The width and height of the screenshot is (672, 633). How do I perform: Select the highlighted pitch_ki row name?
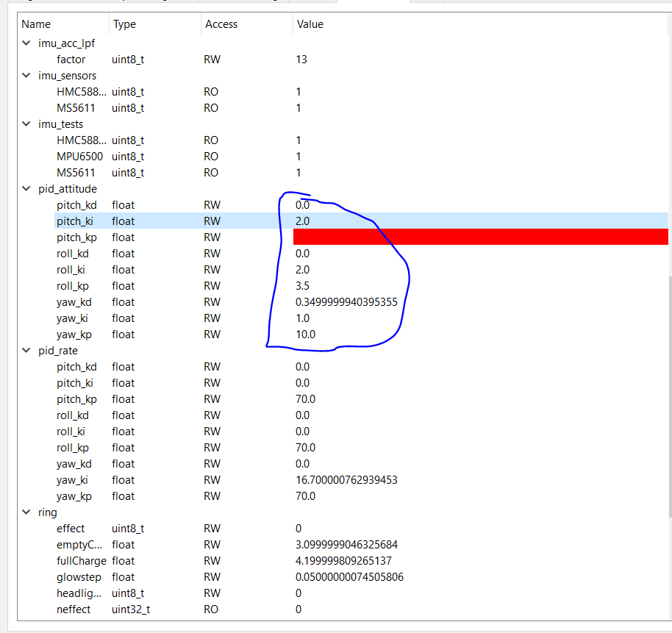[76, 221]
